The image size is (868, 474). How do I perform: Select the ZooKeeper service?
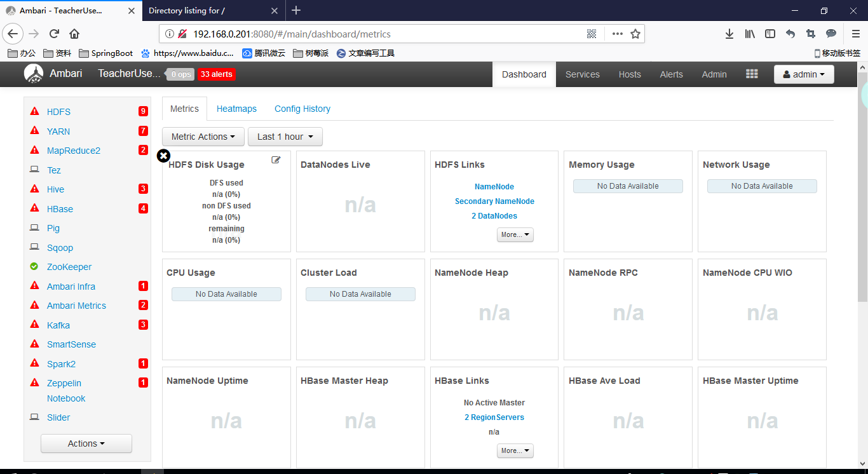point(69,267)
